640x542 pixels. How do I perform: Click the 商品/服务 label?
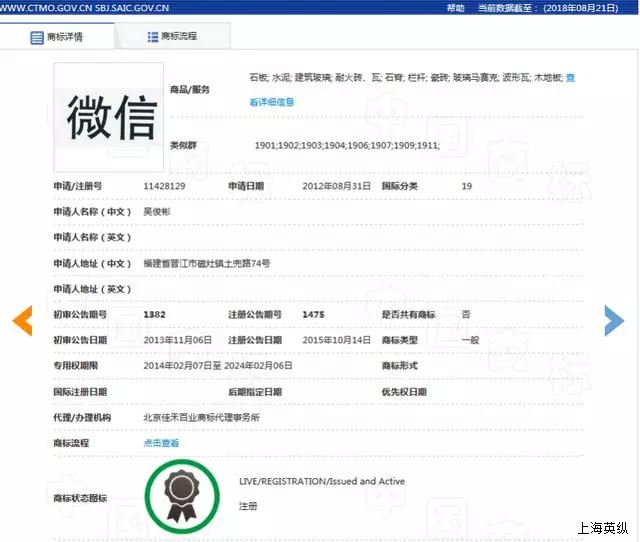190,89
